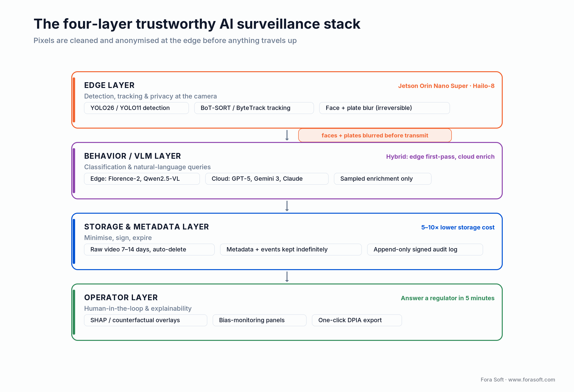
Task: Click the title "The four-layer trustworthy AI surveillance stack"
Action: point(197,24)
